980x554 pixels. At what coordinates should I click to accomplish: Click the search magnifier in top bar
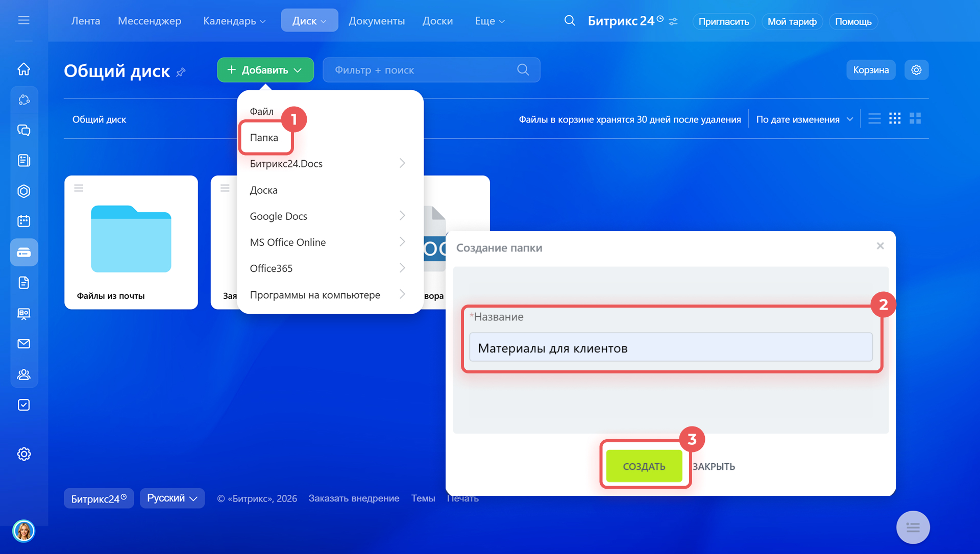(570, 21)
